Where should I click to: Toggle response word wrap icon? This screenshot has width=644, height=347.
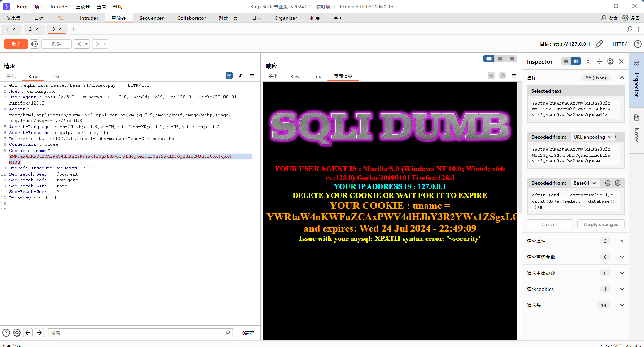tap(491, 76)
